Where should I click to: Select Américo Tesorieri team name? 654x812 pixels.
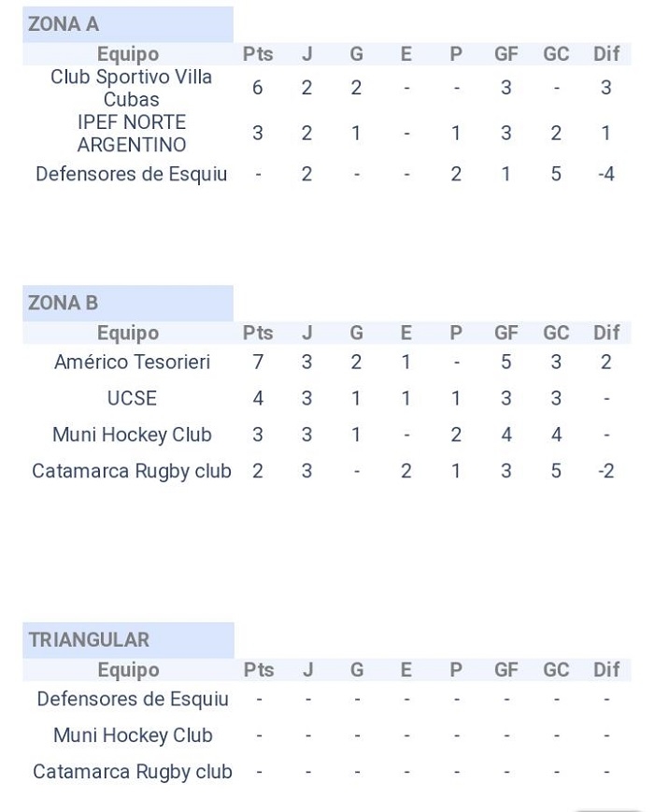(132, 362)
